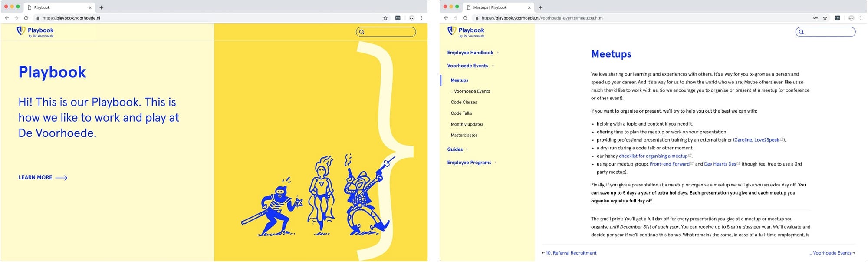The width and height of the screenshot is (868, 262).
Task: Open the profile avatar in the left window
Action: click(412, 18)
